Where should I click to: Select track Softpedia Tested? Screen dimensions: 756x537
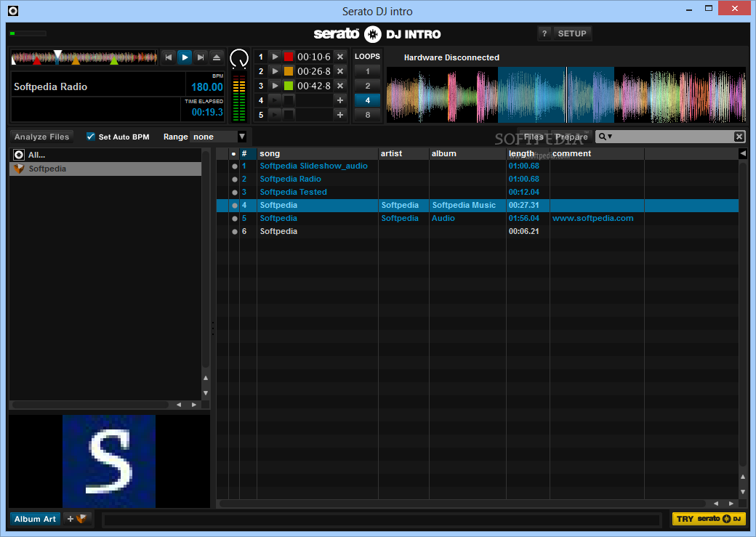(x=293, y=192)
